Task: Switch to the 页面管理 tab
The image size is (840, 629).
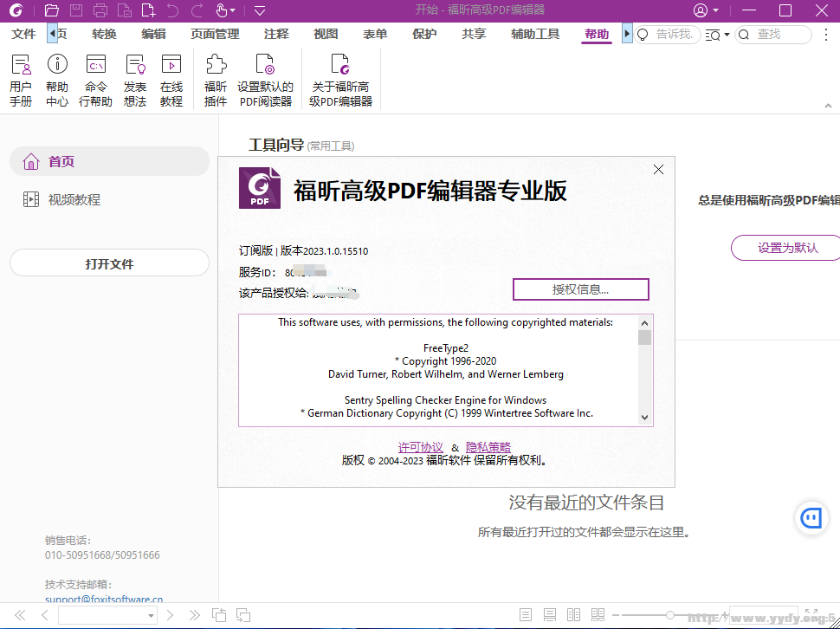Action: point(215,35)
